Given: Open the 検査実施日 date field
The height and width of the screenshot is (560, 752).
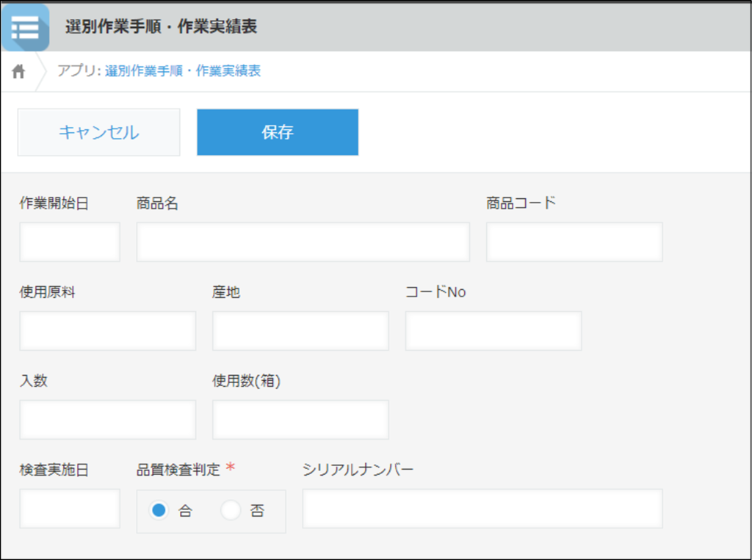Looking at the screenshot, I should [x=70, y=509].
